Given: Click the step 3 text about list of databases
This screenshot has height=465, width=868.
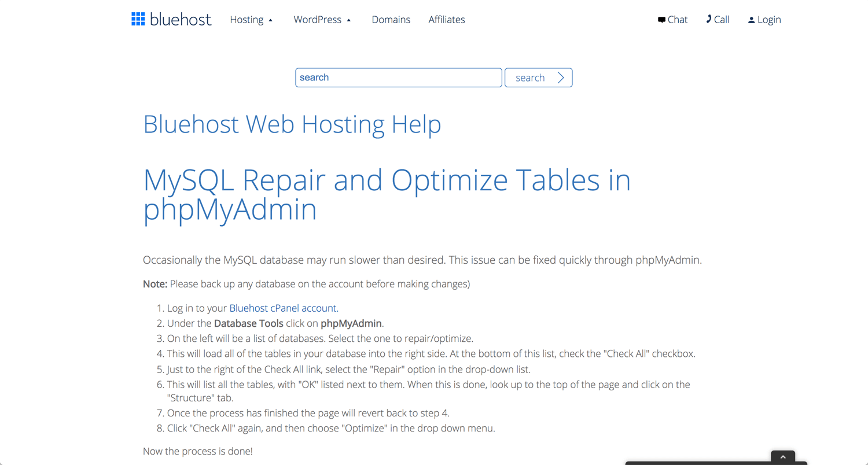Looking at the screenshot, I should click(320, 338).
